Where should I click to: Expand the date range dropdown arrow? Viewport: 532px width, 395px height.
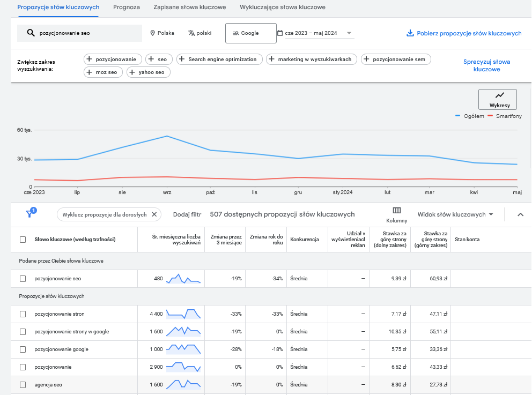[349, 33]
